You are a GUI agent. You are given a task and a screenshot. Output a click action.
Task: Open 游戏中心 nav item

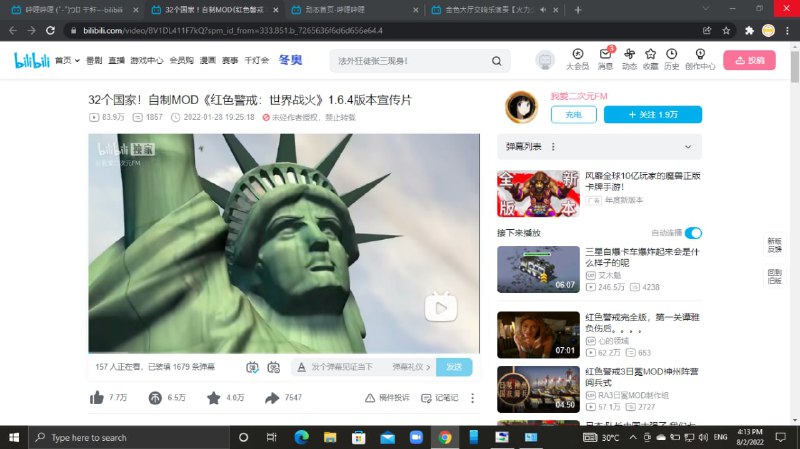pyautogui.click(x=146, y=60)
